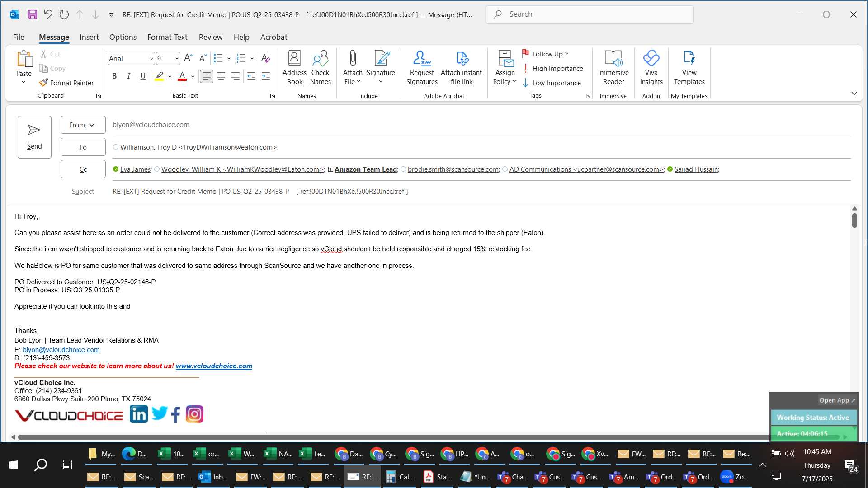Click Request Signatures in Adobe Acrobat group

(x=422, y=68)
